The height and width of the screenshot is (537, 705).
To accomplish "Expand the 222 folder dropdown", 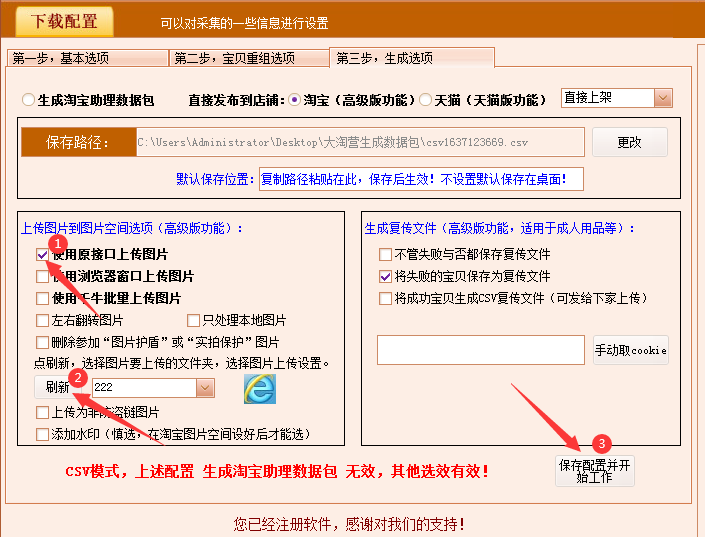I will 205,388.
